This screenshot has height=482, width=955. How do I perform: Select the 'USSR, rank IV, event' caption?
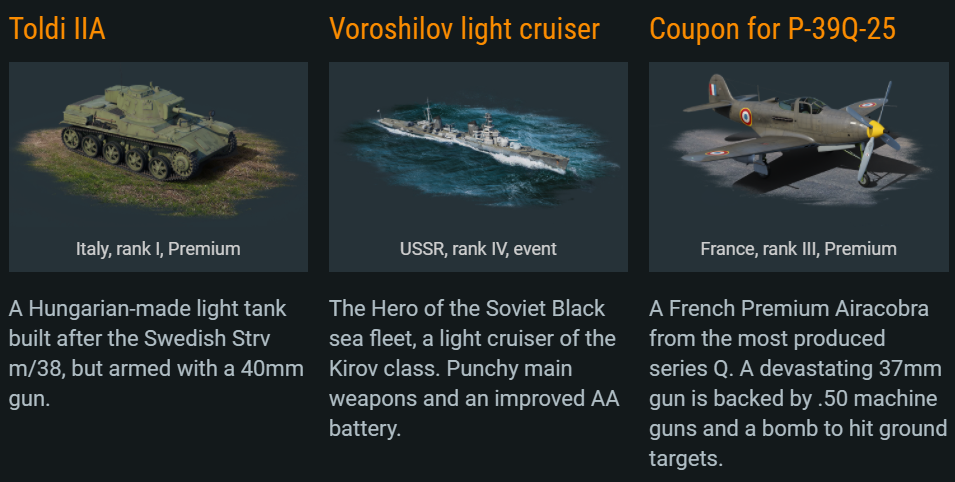478,249
